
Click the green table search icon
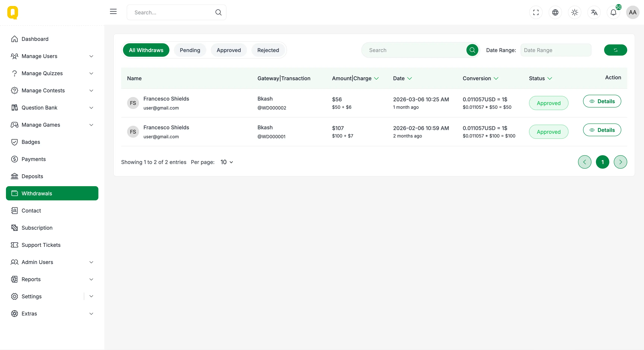click(472, 50)
